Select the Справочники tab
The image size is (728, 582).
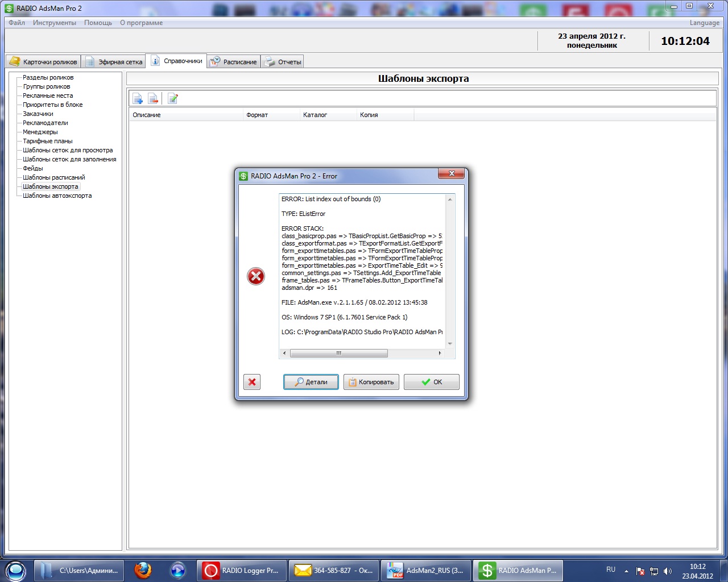(176, 61)
